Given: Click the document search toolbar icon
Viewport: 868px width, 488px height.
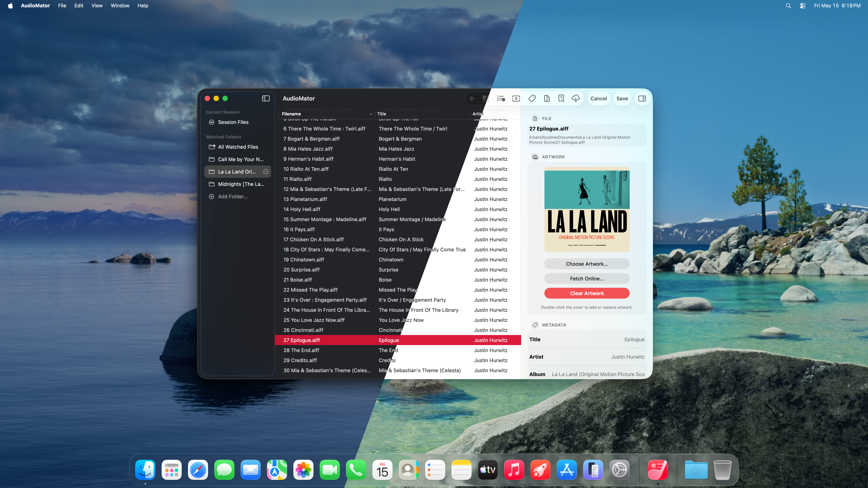Looking at the screenshot, I should [561, 98].
